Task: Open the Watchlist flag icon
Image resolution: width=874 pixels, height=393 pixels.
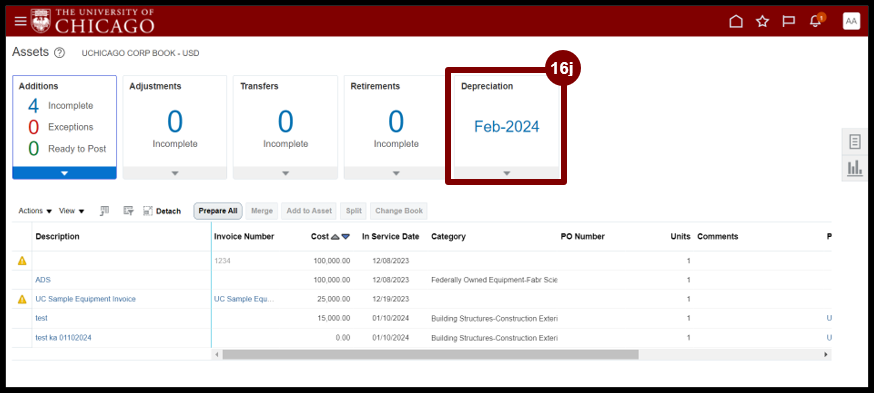Action: 788,21
